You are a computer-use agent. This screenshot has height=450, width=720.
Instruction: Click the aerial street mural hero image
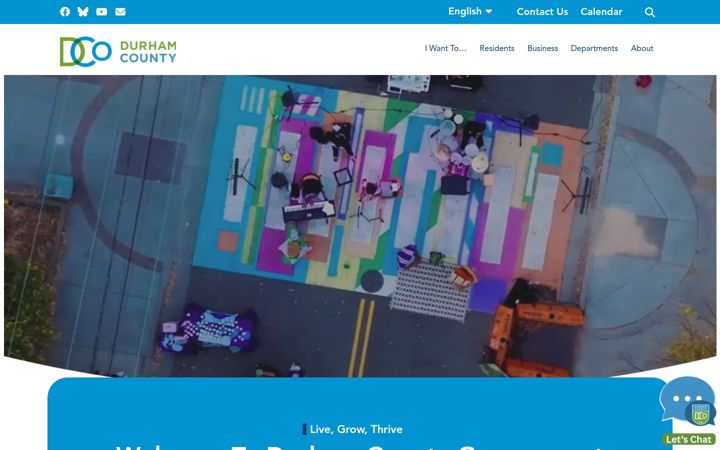pos(360,225)
